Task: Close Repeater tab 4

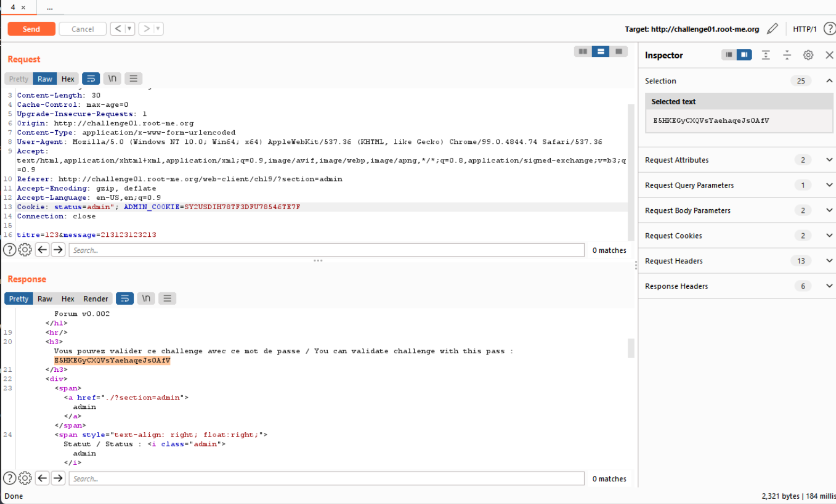Action: click(23, 7)
